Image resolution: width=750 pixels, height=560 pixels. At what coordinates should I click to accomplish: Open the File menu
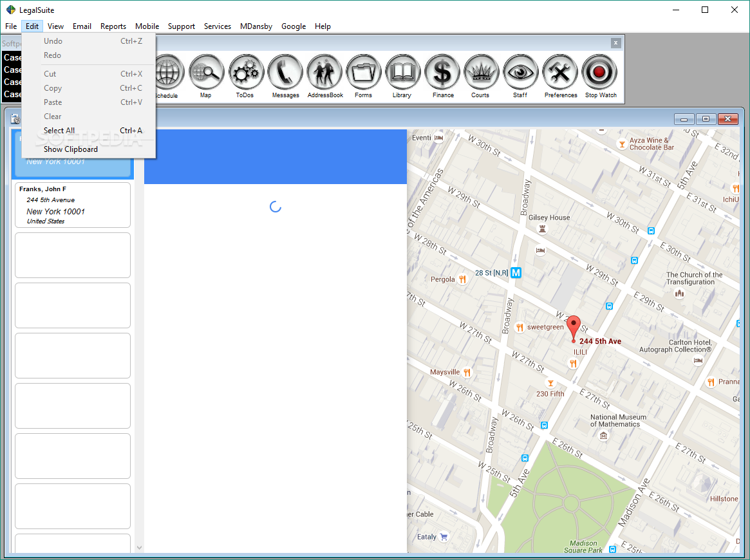pos(11,26)
